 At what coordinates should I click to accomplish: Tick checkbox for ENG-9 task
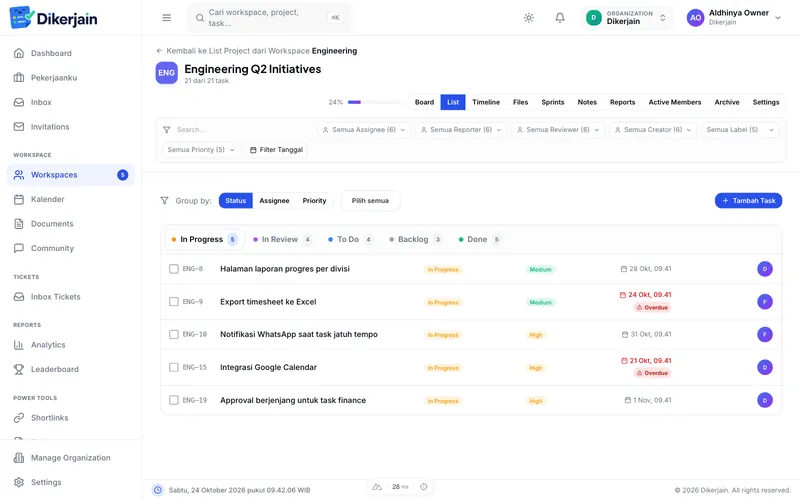[173, 302]
